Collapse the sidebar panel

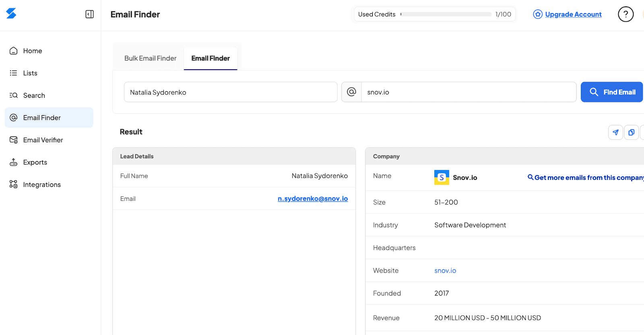point(89,14)
